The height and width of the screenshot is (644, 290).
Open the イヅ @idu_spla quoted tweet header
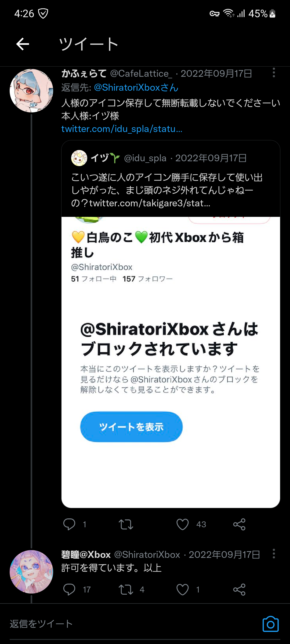158,158
